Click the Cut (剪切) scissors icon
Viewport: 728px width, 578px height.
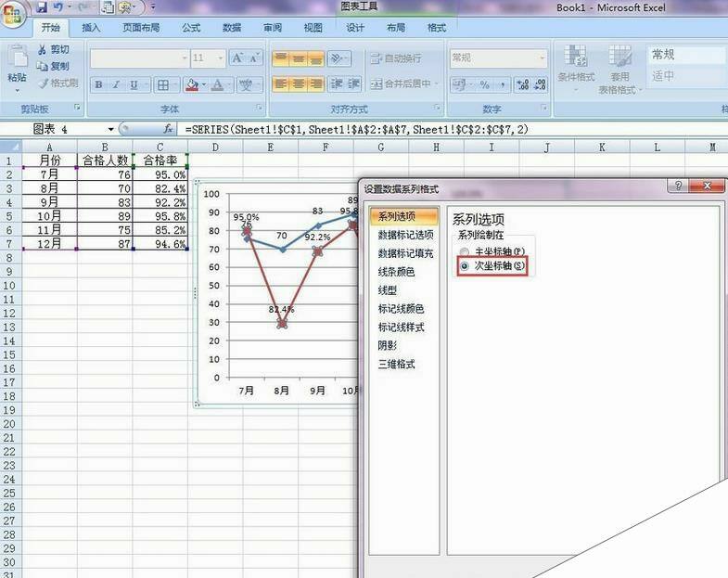(42, 49)
